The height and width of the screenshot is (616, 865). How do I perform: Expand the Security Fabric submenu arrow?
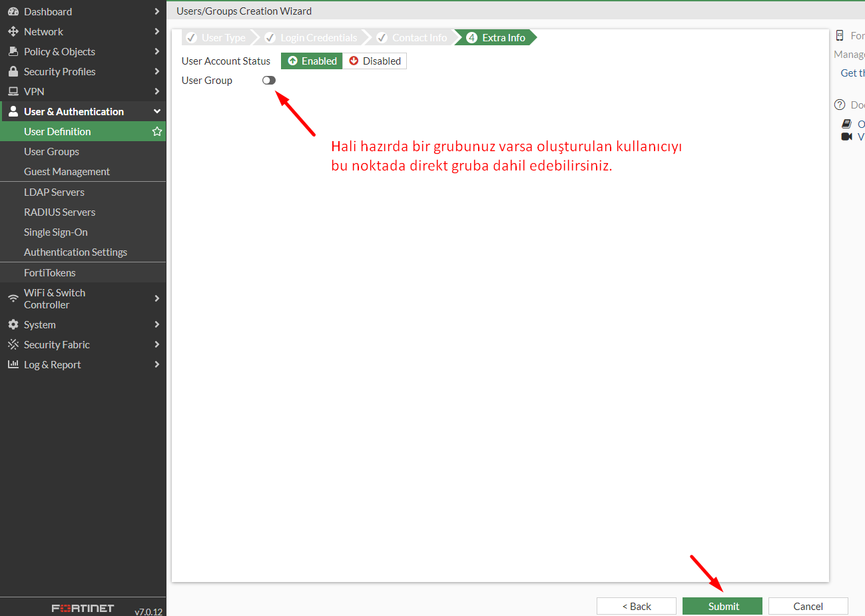pyautogui.click(x=157, y=344)
